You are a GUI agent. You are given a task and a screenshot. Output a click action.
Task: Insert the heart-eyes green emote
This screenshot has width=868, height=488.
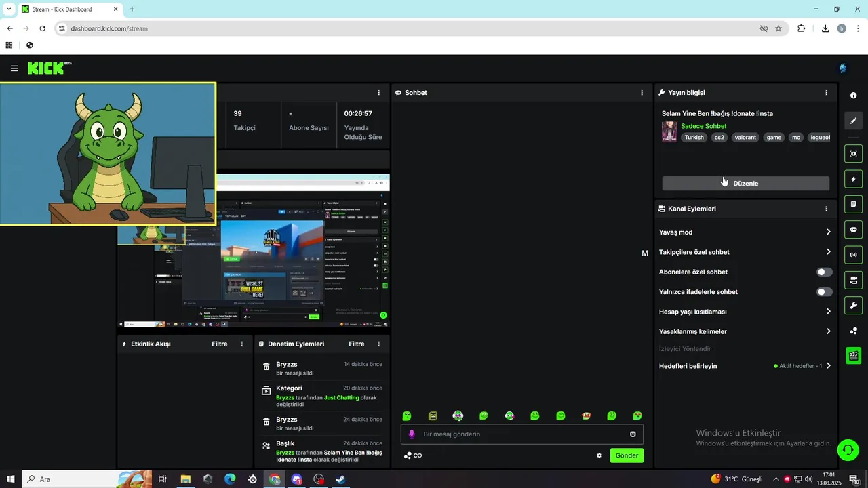pos(637,416)
